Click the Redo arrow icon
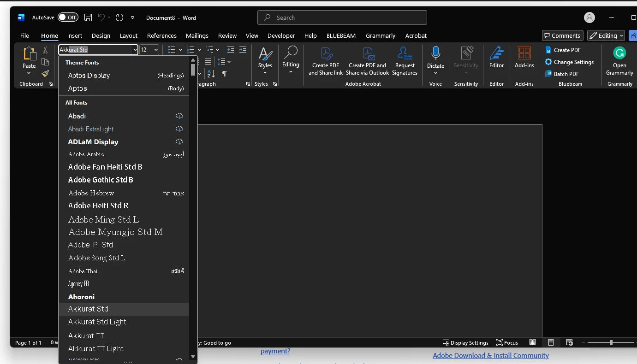 pos(119,18)
